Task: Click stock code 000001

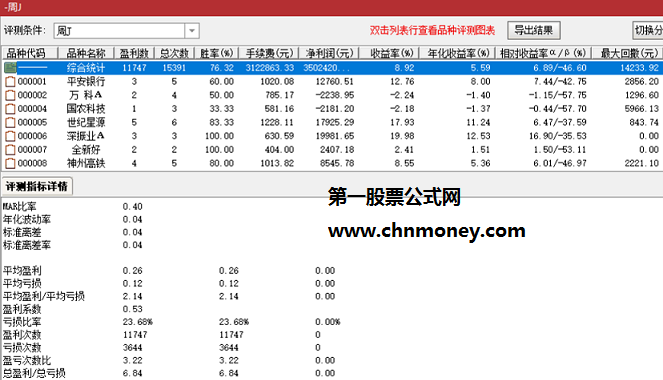Action: (32, 82)
